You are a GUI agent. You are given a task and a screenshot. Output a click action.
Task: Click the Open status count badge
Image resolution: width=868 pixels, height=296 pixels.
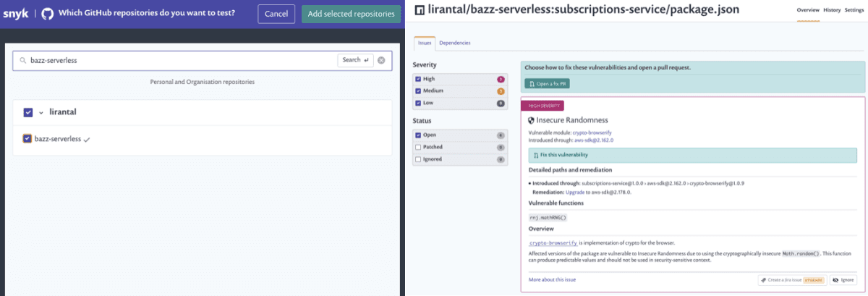pyautogui.click(x=501, y=135)
